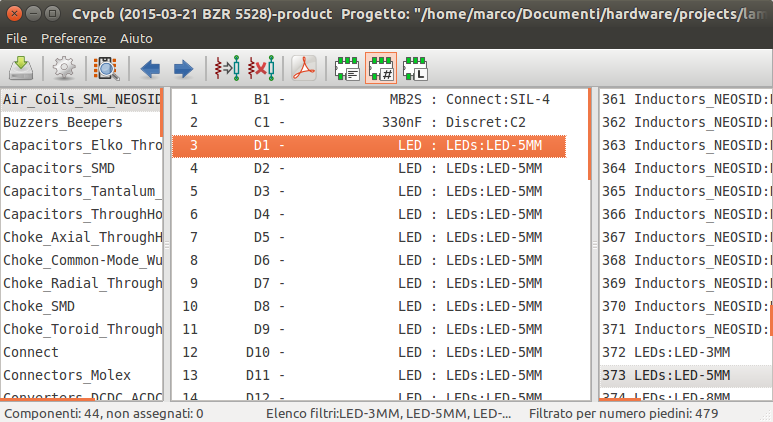Choose footprint 365 Inductors_NEOSID
This screenshot has height=422, width=773.
tap(684, 191)
